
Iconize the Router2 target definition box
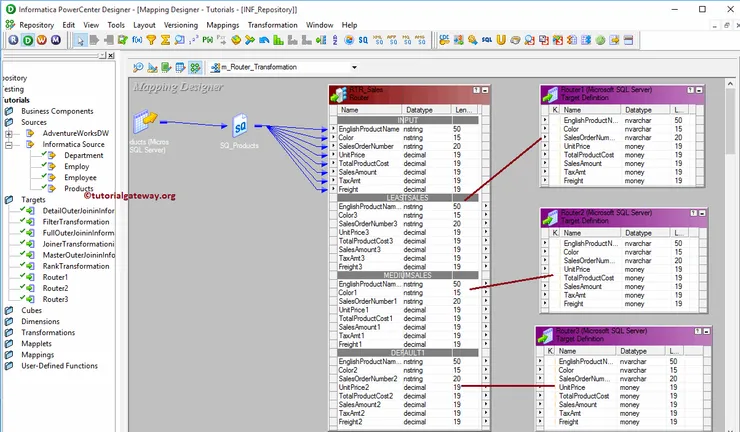[x=702, y=213]
